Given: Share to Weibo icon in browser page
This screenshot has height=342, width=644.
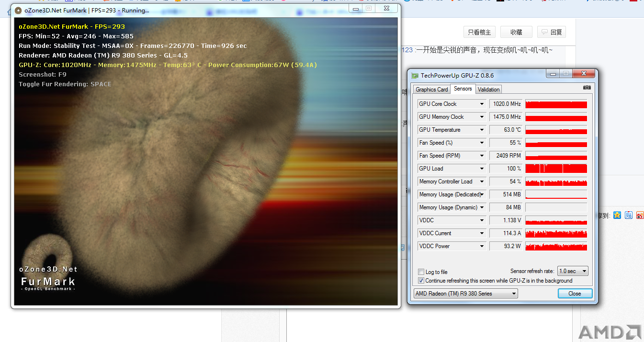Looking at the screenshot, I should click(x=641, y=215).
